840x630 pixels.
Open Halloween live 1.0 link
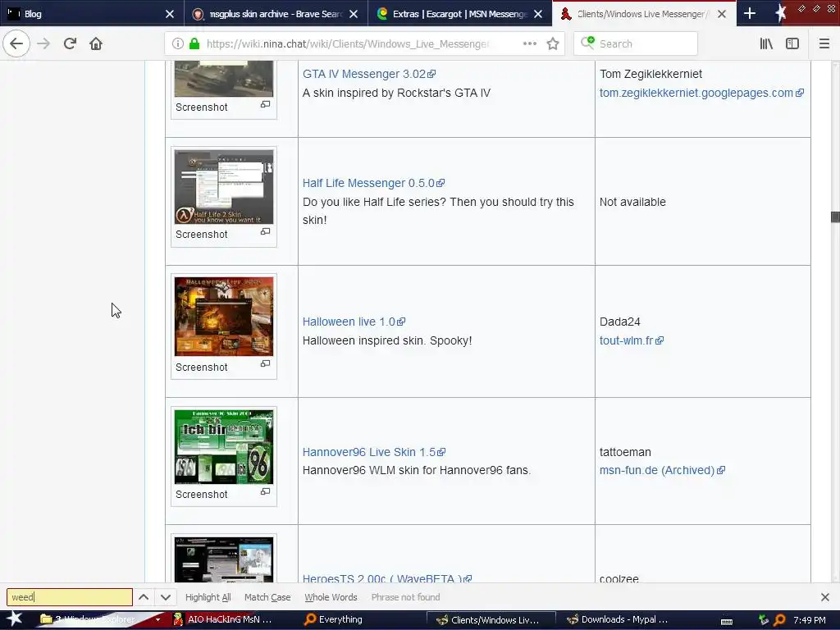coord(354,322)
